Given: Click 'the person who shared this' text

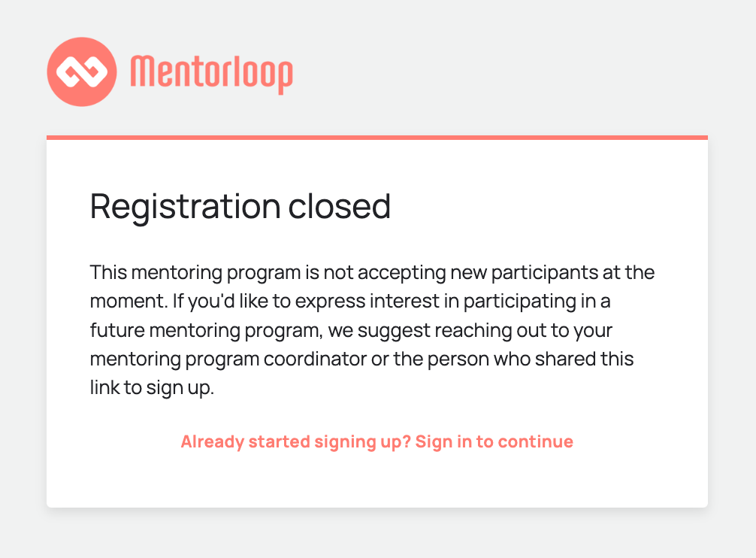Looking at the screenshot, I should pos(513,359).
